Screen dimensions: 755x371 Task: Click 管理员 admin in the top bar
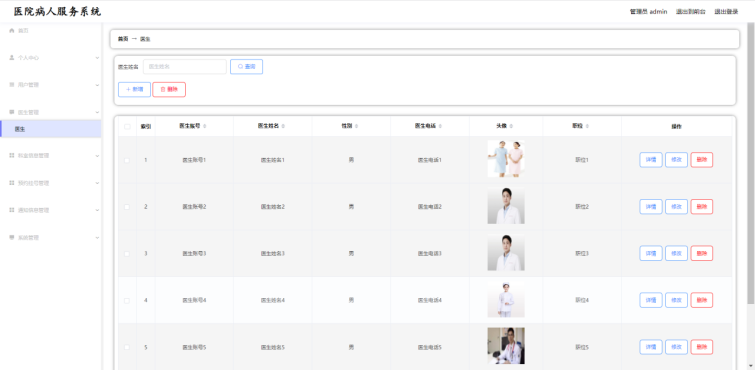coord(648,12)
